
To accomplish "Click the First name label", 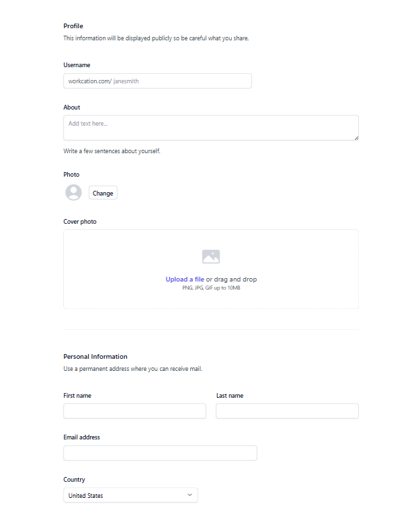I will click(x=77, y=396).
